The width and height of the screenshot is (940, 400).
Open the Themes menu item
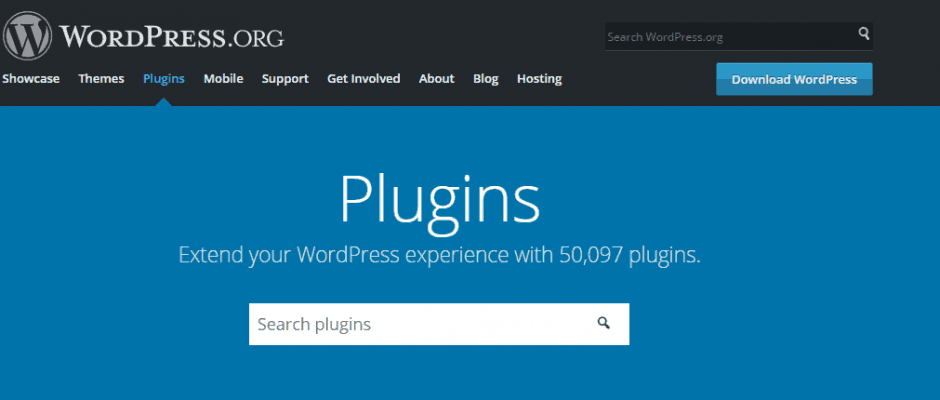[101, 79]
